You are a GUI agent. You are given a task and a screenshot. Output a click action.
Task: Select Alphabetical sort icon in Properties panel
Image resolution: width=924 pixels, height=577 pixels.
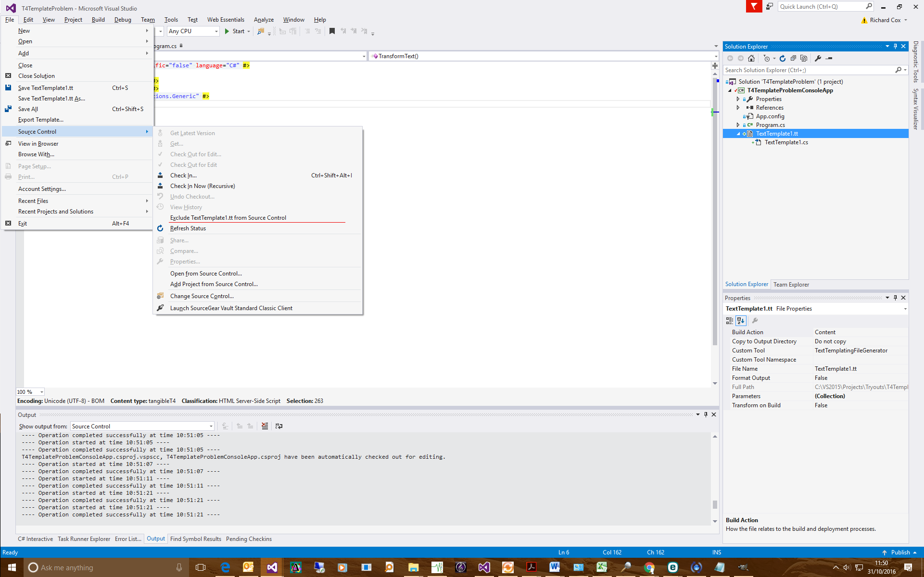coord(741,321)
